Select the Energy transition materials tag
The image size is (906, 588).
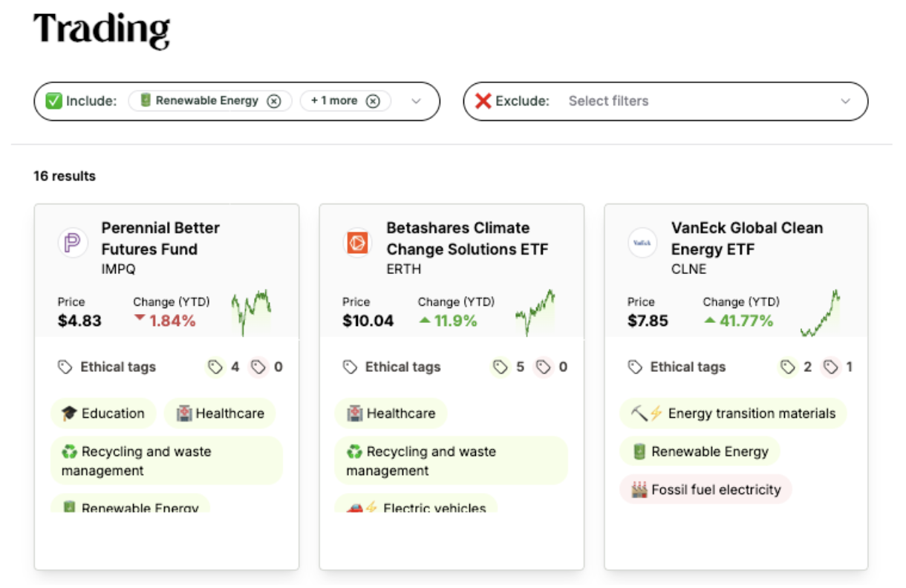(733, 414)
